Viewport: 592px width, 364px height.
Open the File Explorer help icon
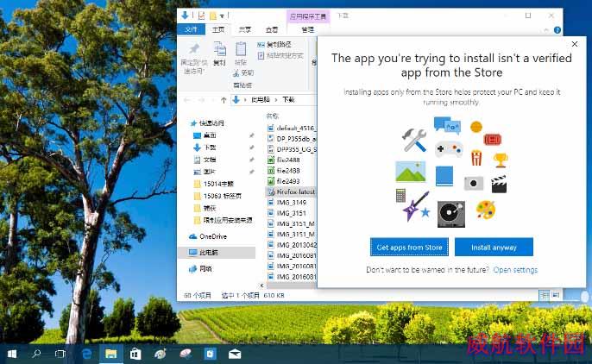pos(557,30)
